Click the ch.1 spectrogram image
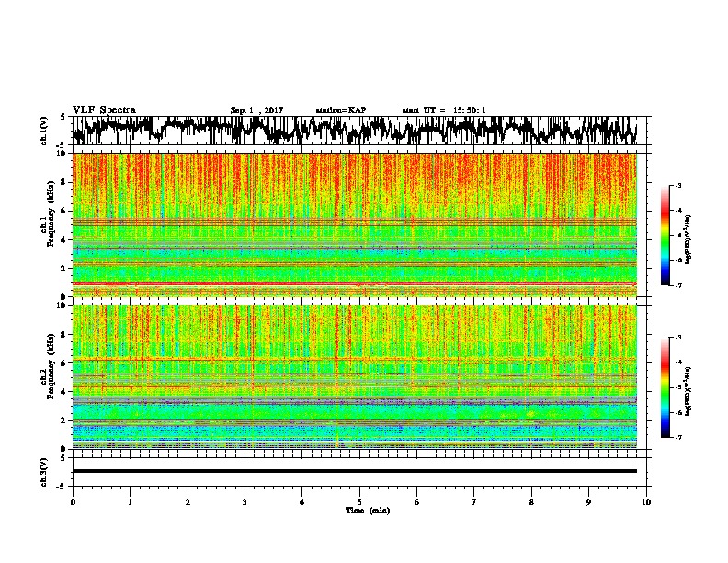 point(354,224)
